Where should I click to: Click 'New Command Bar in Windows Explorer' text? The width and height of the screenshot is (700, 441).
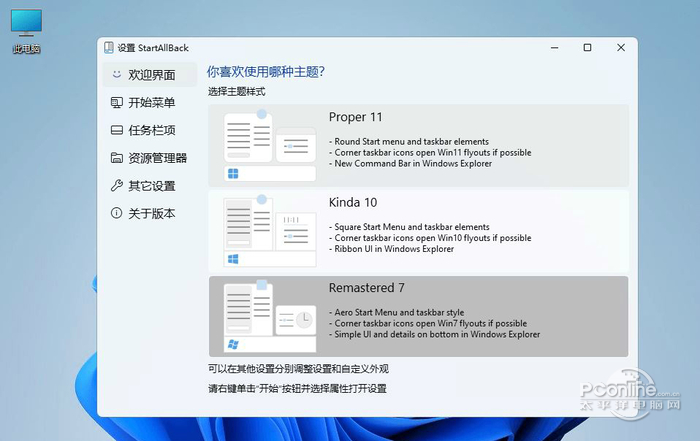(413, 163)
